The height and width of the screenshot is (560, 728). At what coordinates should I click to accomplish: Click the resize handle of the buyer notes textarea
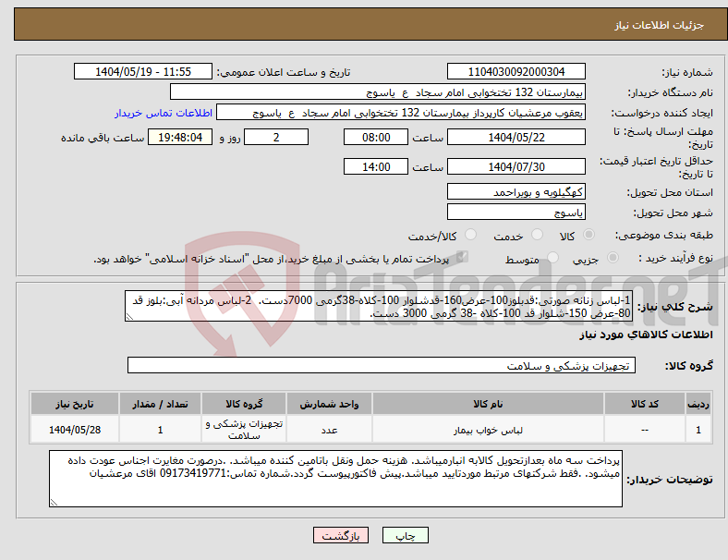(54, 503)
